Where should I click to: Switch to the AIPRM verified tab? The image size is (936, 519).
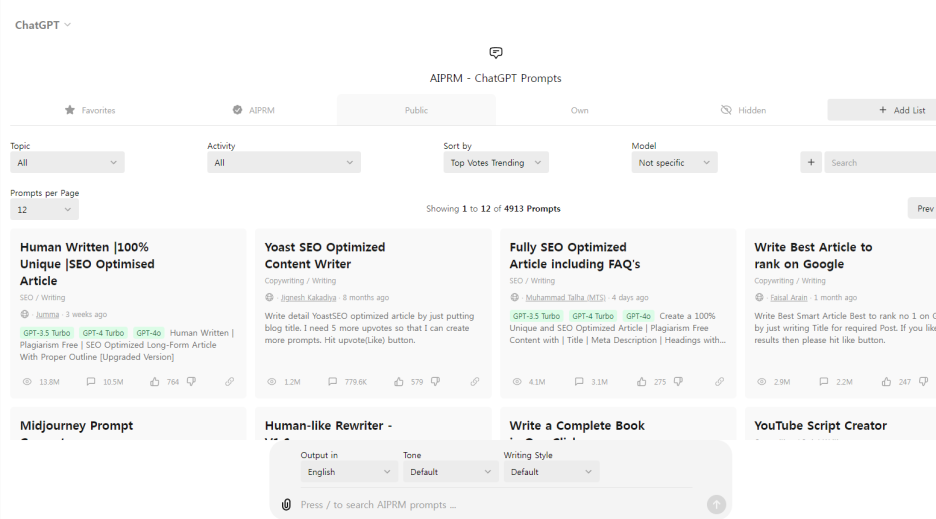pyautogui.click(x=254, y=110)
